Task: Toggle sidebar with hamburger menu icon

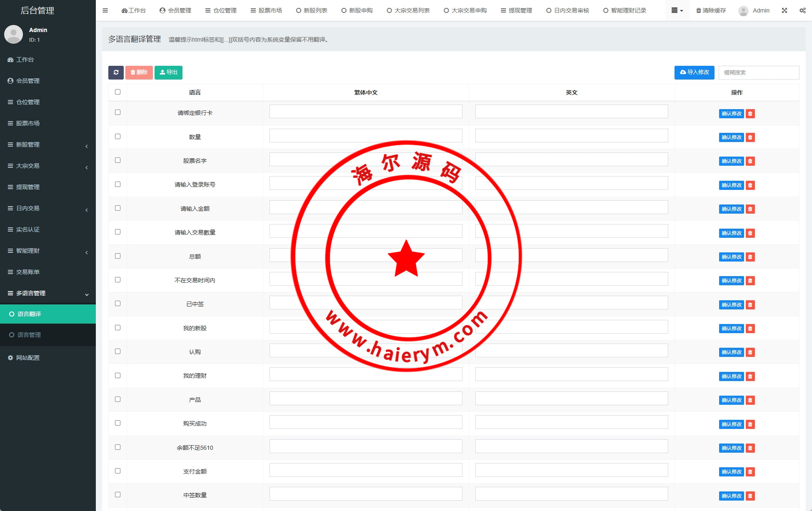Action: click(x=105, y=10)
